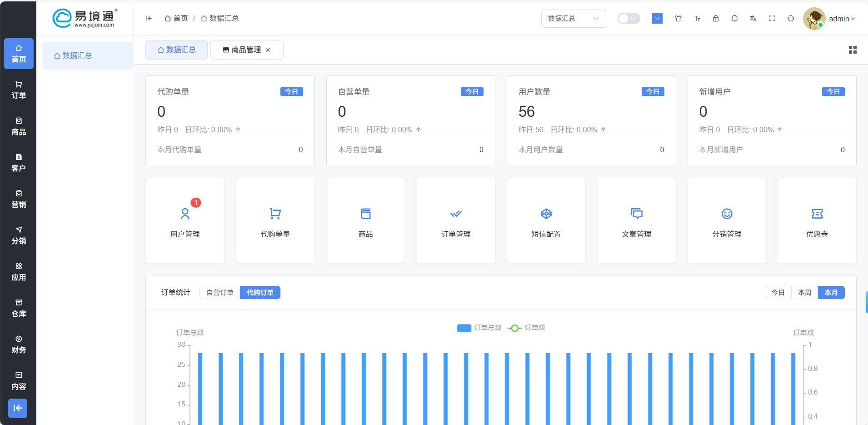The height and width of the screenshot is (425, 868).
Task: Toggle 订单数 legend series
Action: (x=526, y=328)
